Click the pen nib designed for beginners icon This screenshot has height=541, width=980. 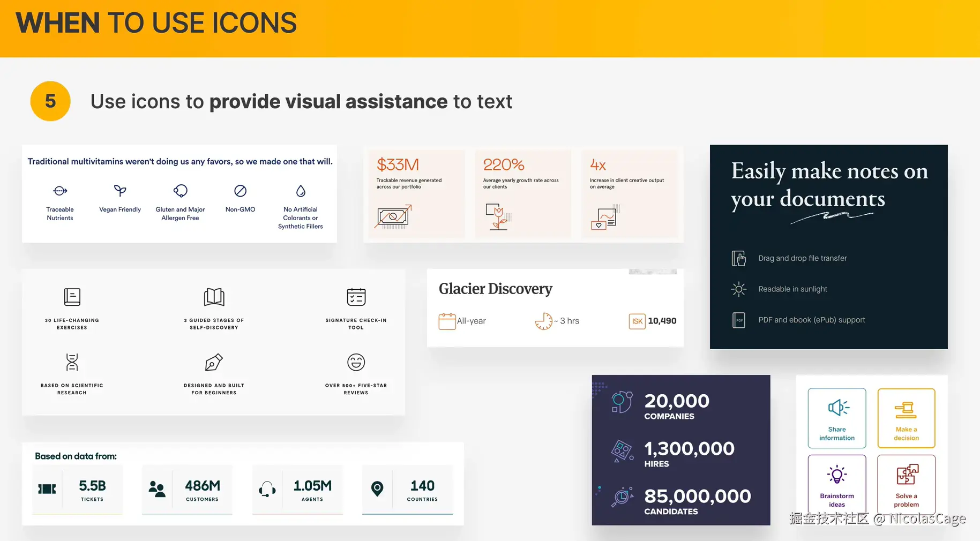tap(214, 362)
